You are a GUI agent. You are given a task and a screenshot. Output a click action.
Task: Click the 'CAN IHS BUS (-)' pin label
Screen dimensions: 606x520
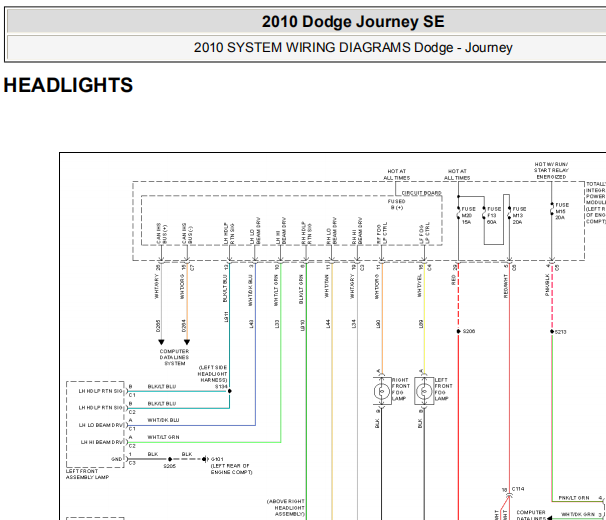coord(187,234)
